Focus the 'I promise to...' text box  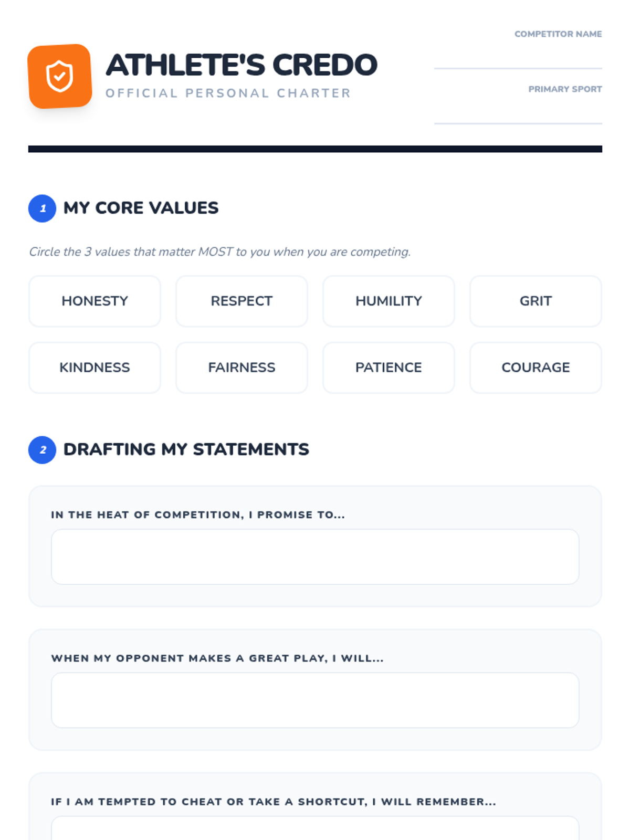[315, 556]
